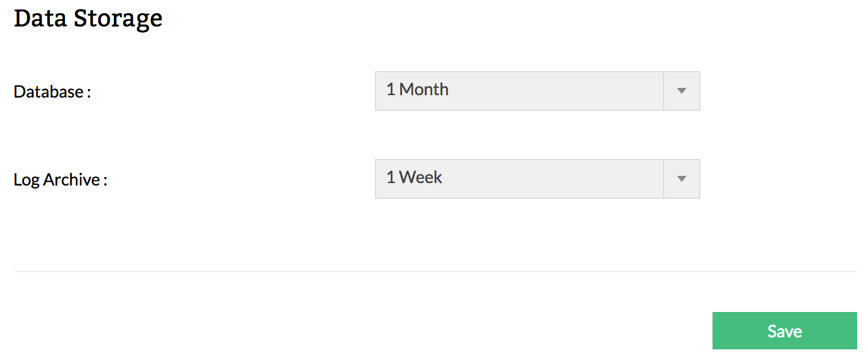Save the data storage settings
868x359 pixels.
point(784,331)
